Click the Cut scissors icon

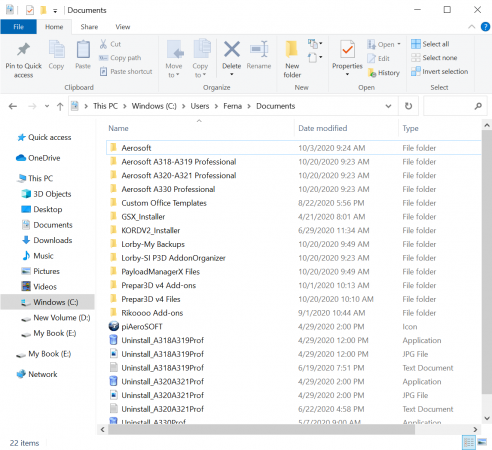click(103, 44)
